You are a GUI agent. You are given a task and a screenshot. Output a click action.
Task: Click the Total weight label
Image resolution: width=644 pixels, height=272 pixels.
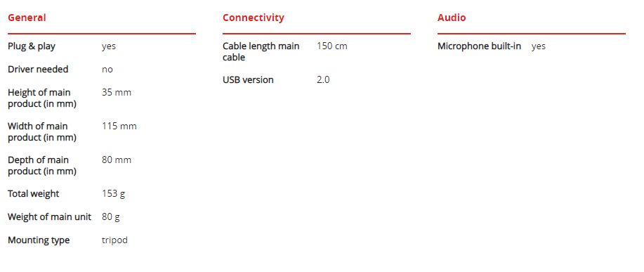tap(33, 193)
